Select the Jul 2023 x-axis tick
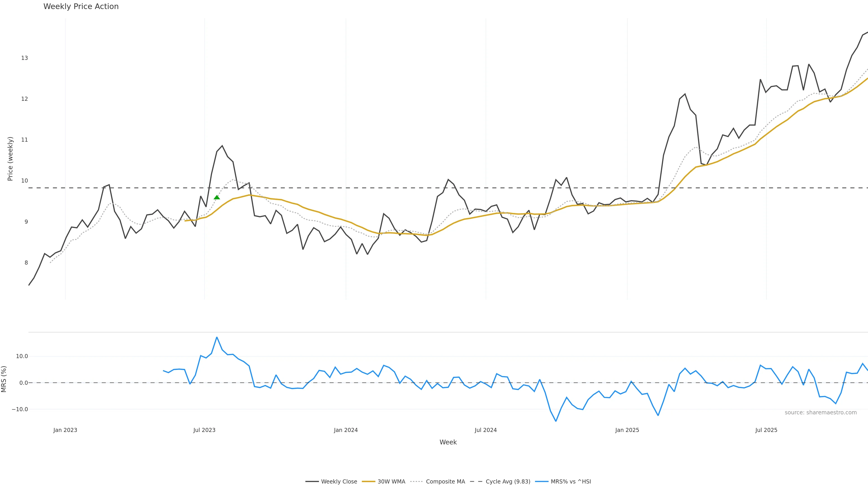This screenshot has height=488, width=868. [204, 430]
